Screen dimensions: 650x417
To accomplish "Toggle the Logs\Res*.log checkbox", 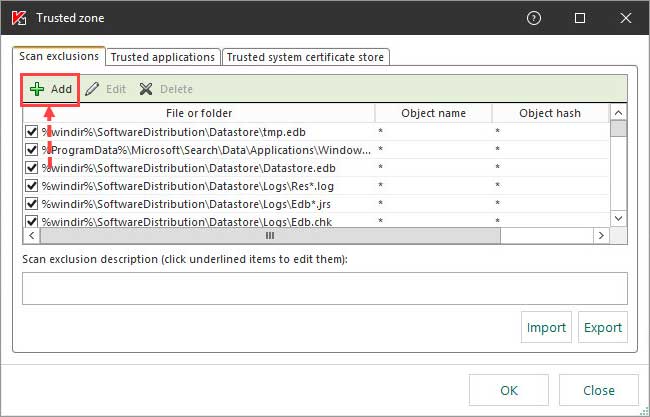I will (32, 186).
